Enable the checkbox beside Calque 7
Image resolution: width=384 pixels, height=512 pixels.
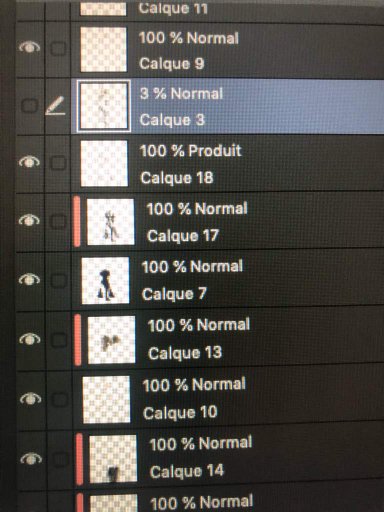point(59,280)
